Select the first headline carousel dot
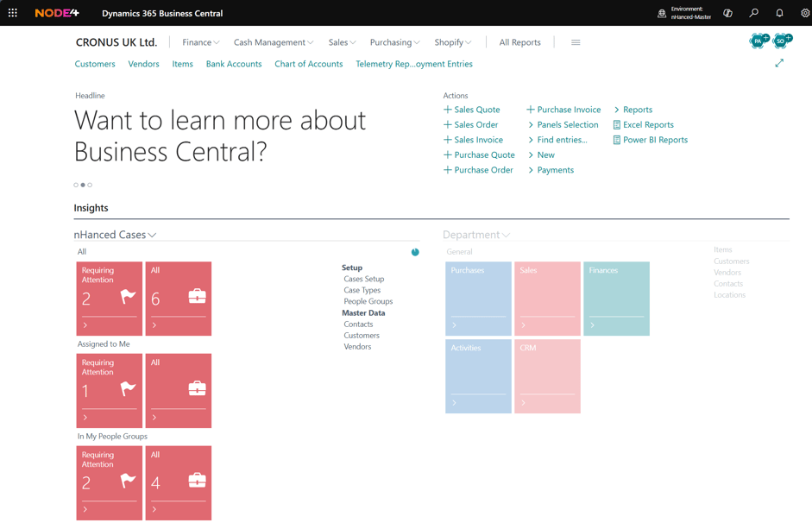The width and height of the screenshot is (812, 529). click(76, 185)
